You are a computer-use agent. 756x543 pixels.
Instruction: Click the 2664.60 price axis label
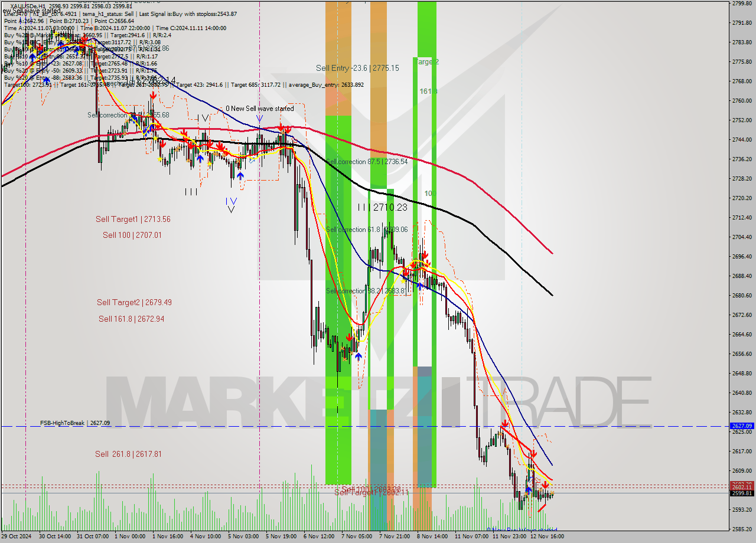(x=741, y=334)
